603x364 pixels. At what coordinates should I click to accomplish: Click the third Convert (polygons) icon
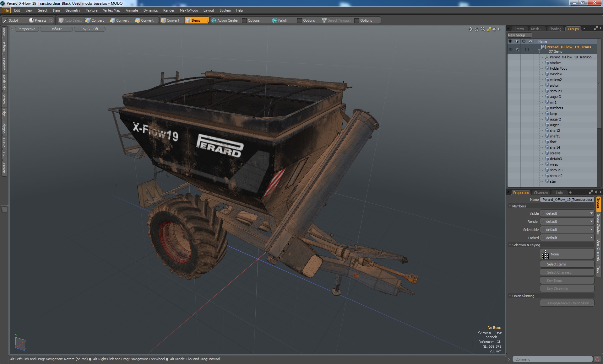pos(138,20)
